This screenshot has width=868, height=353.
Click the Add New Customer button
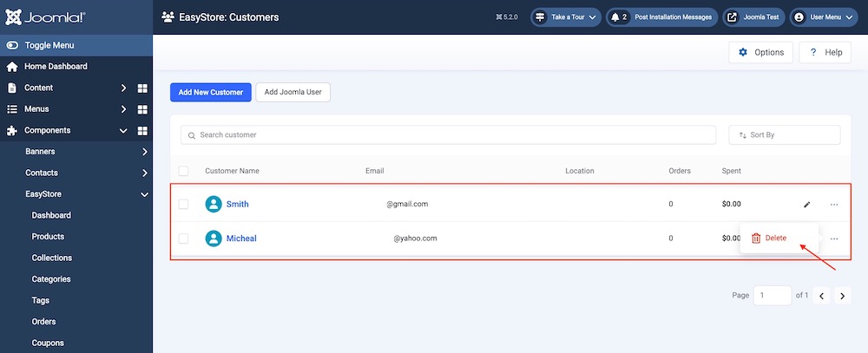click(x=210, y=92)
